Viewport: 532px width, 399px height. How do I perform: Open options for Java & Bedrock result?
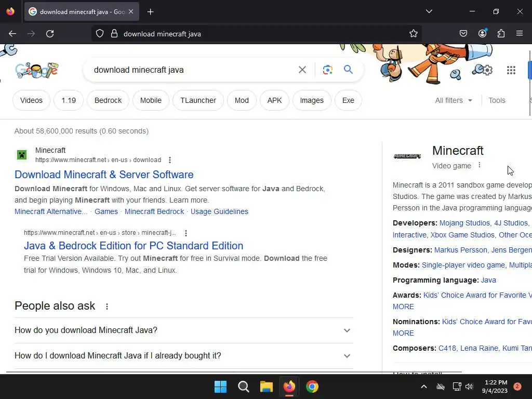185,233
